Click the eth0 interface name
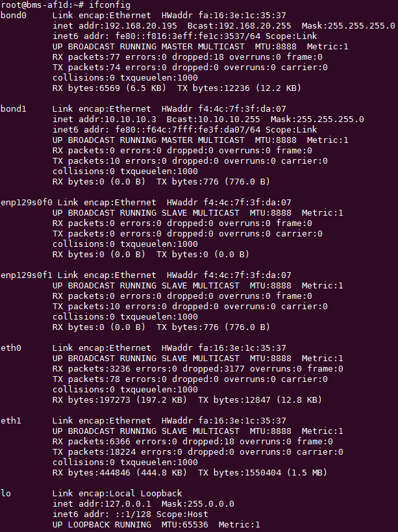398x532 pixels. point(11,348)
